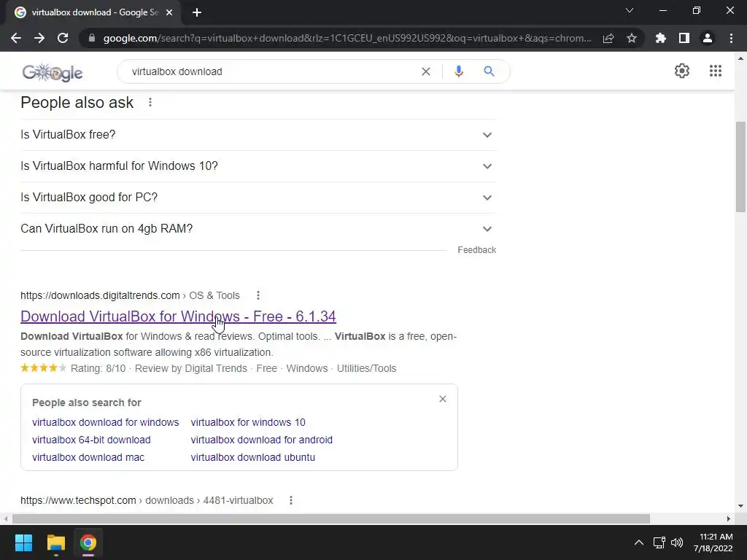
Task: Search 'virtualbox download for android'
Action: pyautogui.click(x=262, y=440)
